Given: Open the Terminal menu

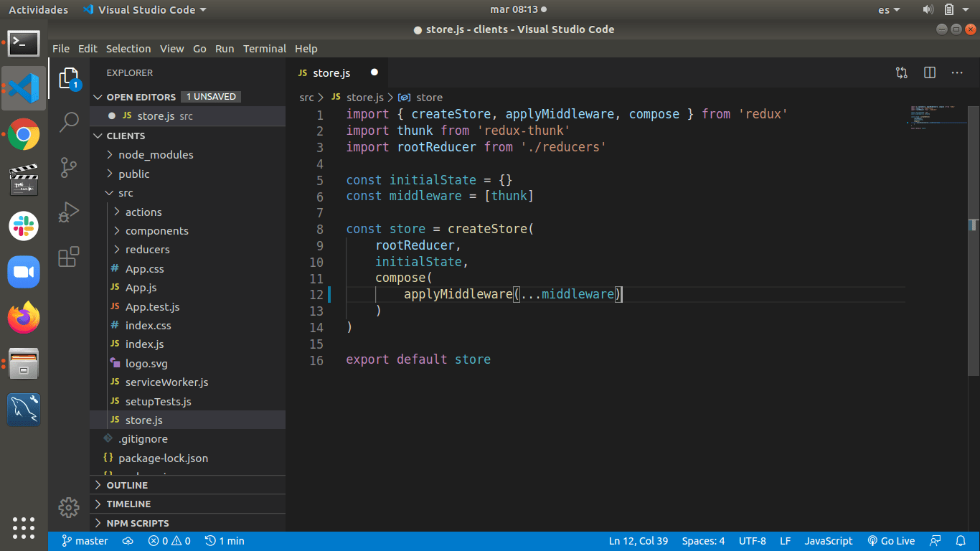Looking at the screenshot, I should (x=264, y=49).
